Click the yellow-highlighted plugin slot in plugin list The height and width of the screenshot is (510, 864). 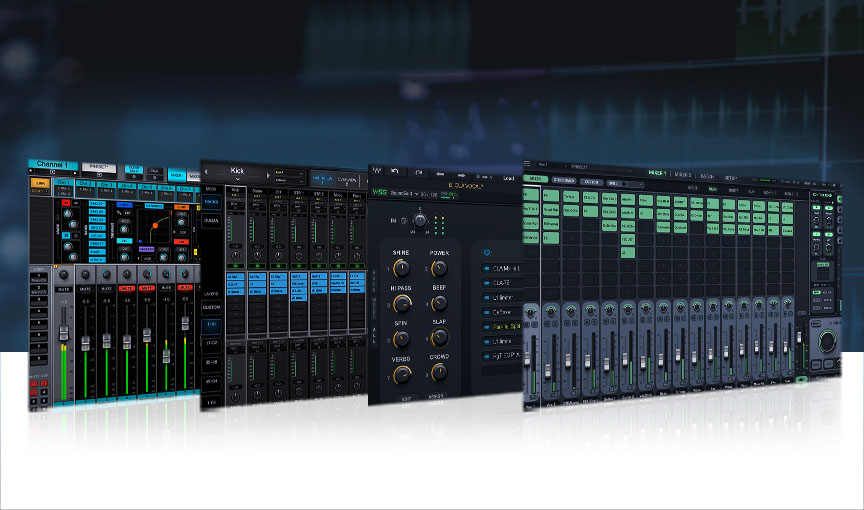501,327
